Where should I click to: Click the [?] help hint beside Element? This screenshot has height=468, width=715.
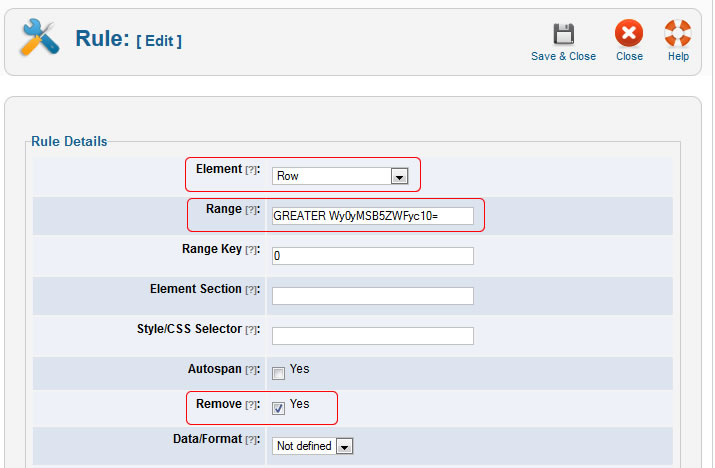[252, 171]
